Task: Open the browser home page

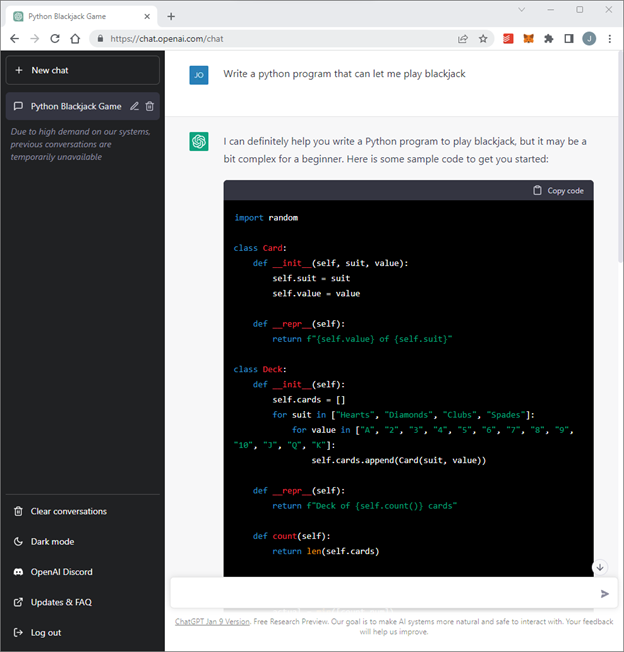Action: [x=75, y=39]
